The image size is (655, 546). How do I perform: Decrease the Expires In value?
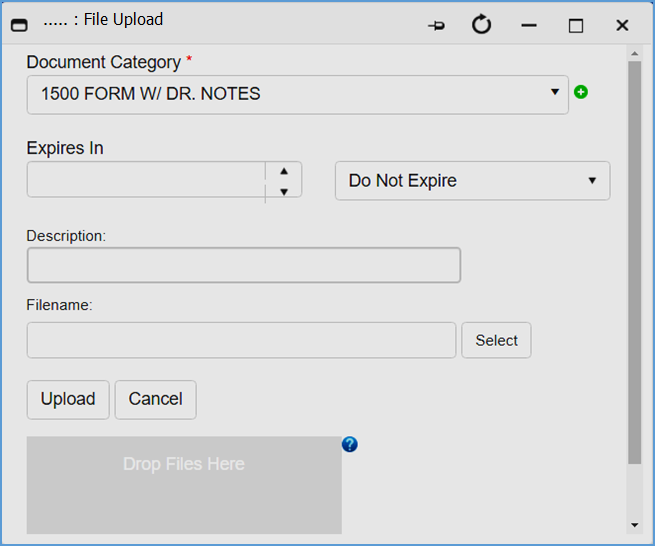click(284, 191)
